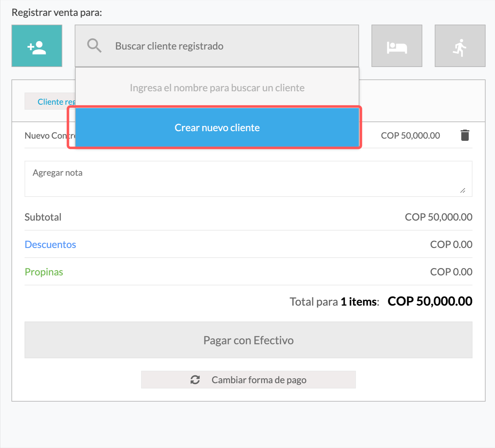Delete item with the trash can icon
The width and height of the screenshot is (495, 448).
click(465, 135)
